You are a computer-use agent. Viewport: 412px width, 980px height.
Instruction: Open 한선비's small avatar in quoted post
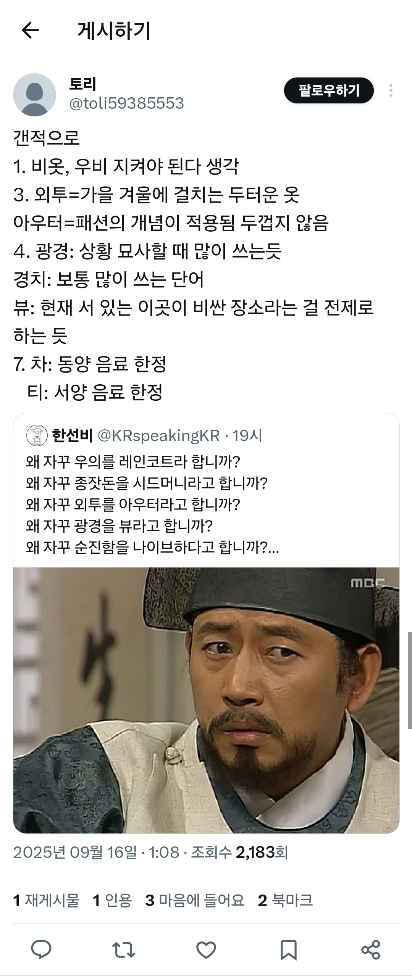click(37, 435)
